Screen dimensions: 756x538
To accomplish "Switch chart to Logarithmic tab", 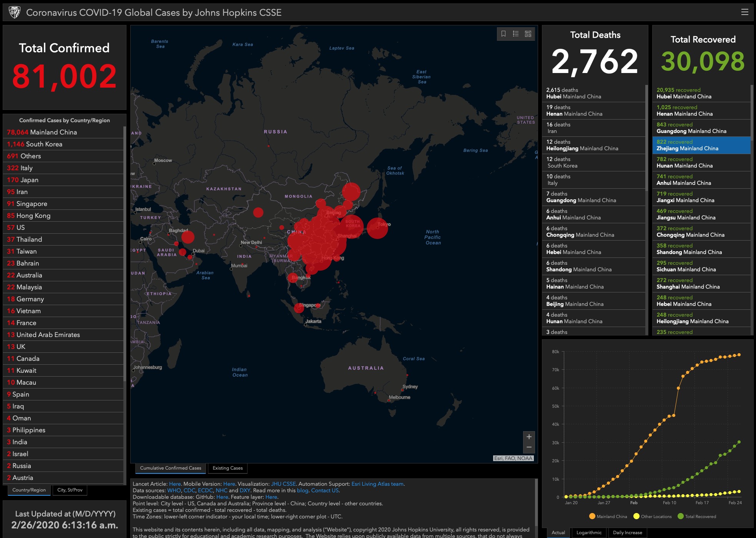I will pos(588,532).
